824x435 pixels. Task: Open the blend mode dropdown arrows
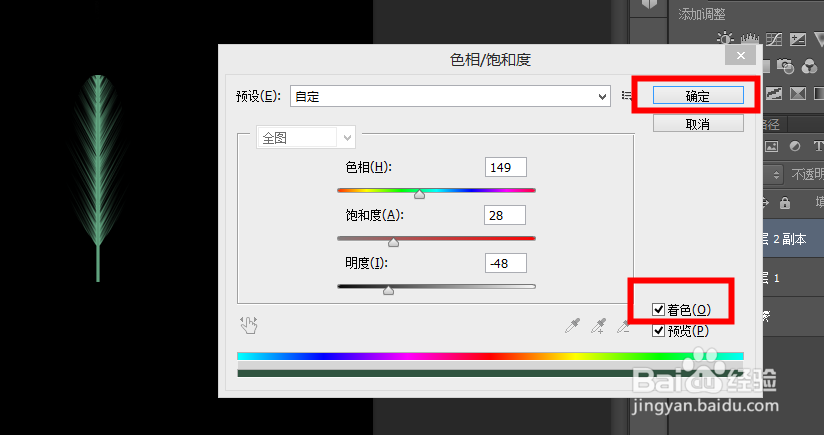click(x=776, y=174)
